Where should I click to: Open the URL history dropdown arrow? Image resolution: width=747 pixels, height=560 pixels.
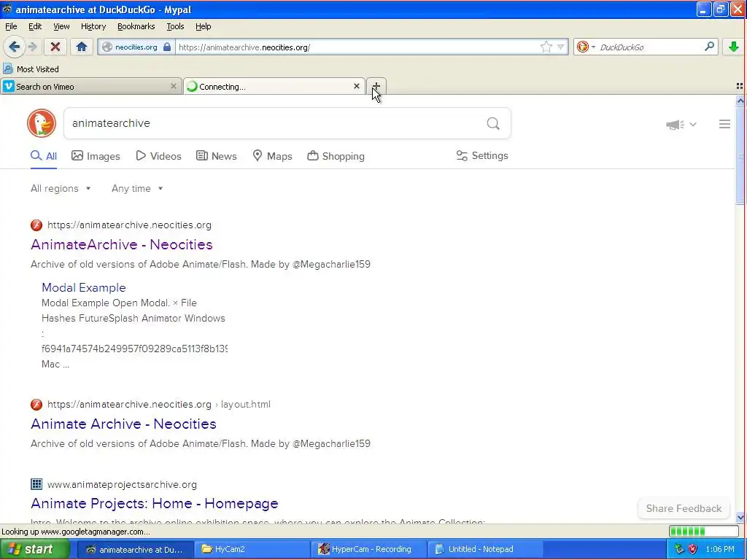561,47
